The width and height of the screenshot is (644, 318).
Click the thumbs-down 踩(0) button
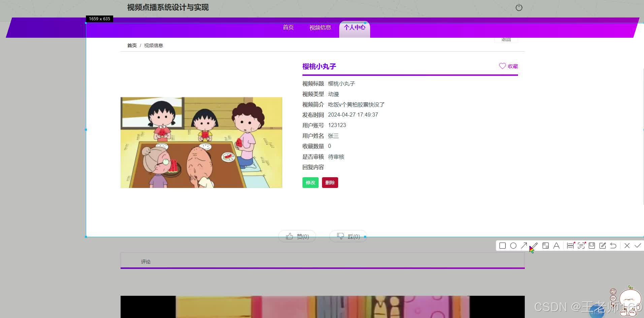(348, 236)
